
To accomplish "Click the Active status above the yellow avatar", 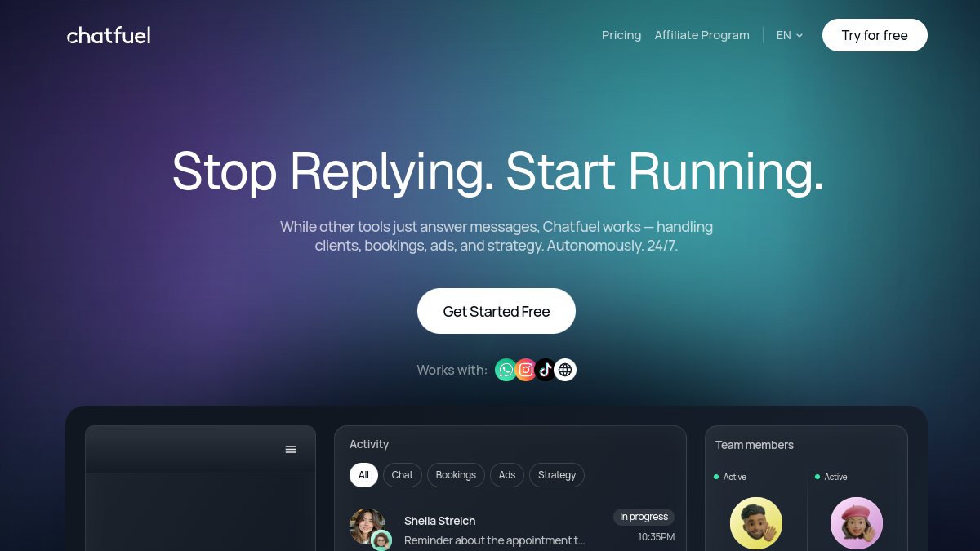I will point(730,477).
